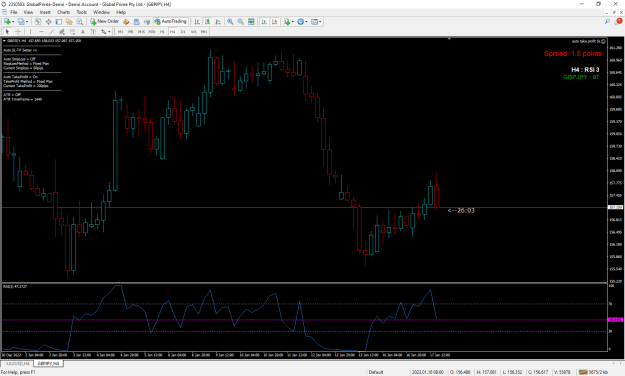625x376 pixels.
Task: Select the Crosshair tool
Action: click(18, 31)
